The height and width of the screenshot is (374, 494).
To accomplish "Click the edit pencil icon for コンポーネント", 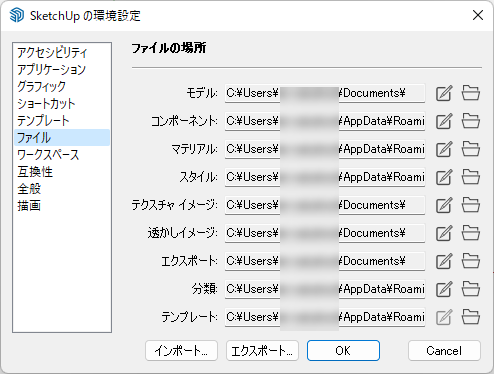I will tap(444, 121).
